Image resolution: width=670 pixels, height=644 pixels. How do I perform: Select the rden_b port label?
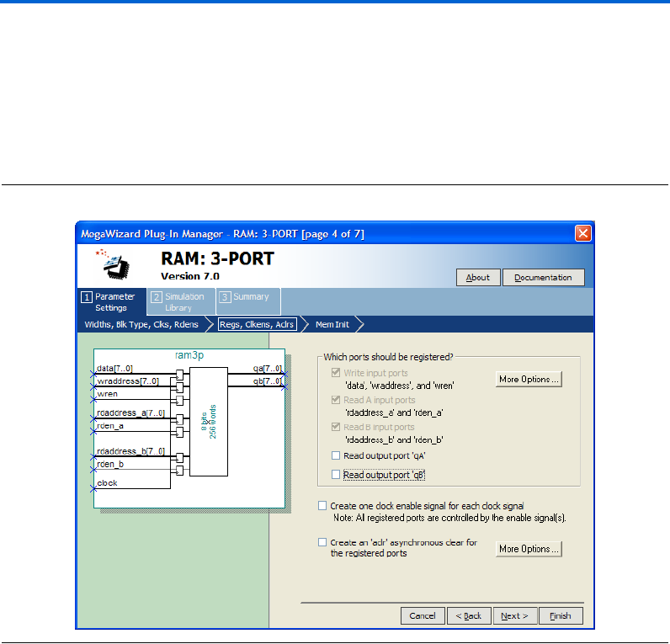(110, 464)
